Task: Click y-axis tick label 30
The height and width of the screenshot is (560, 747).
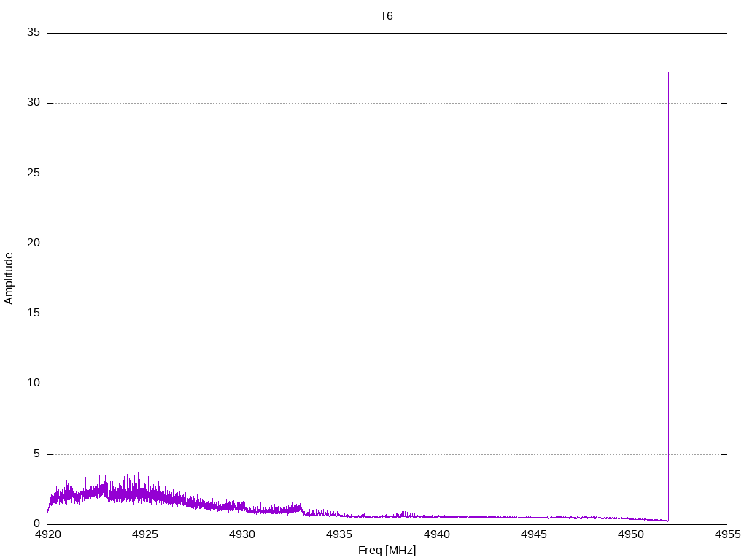Action: pyautogui.click(x=34, y=103)
